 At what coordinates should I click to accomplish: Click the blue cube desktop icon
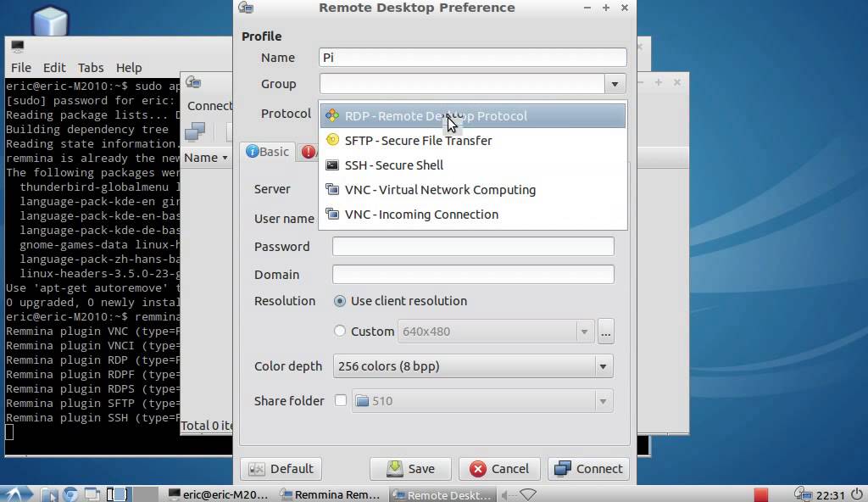(50, 21)
